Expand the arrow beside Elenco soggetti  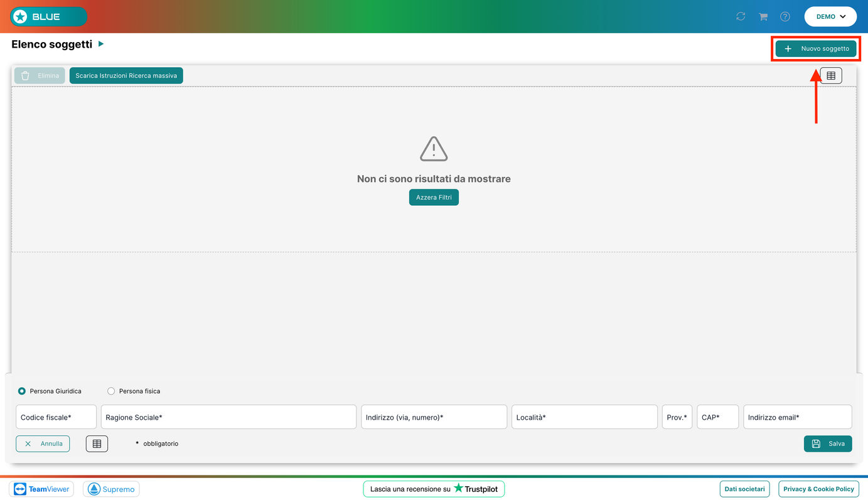[x=101, y=44]
